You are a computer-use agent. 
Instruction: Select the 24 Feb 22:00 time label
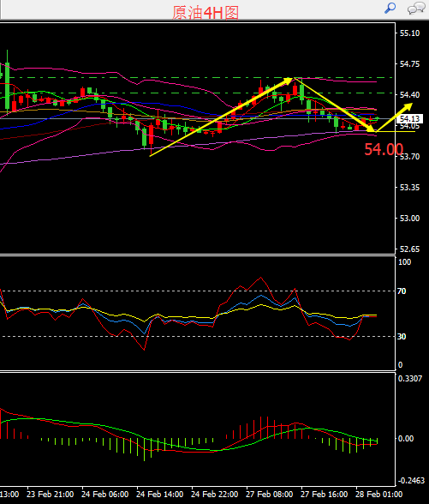tap(214, 495)
